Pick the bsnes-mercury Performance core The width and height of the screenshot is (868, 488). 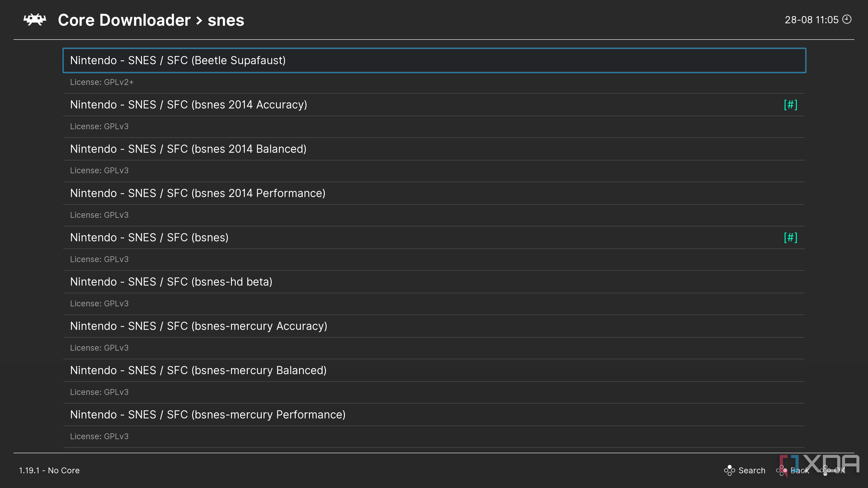click(x=434, y=415)
